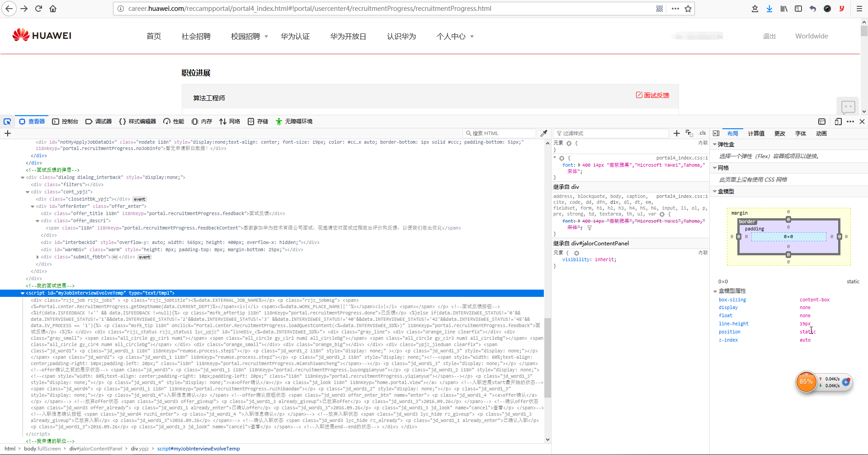Pick a color with the eyedropper icon

coord(544,133)
